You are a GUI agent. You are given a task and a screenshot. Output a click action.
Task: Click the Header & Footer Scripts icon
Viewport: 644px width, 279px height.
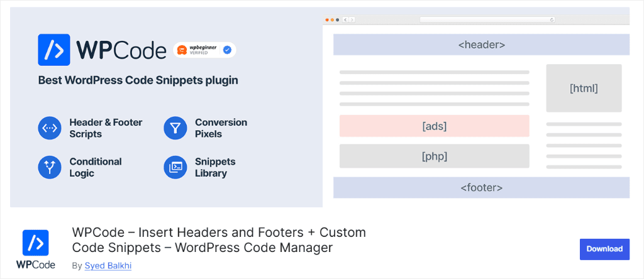coord(50,128)
